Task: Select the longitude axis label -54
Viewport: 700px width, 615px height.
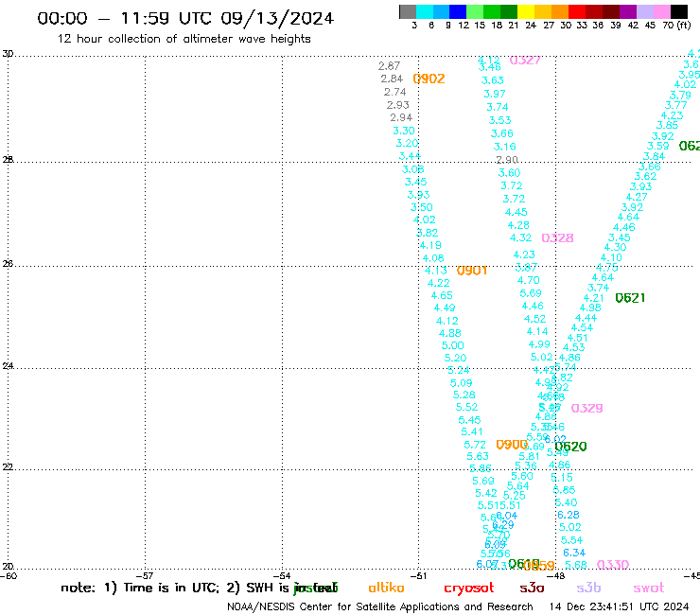Action: pos(282,576)
